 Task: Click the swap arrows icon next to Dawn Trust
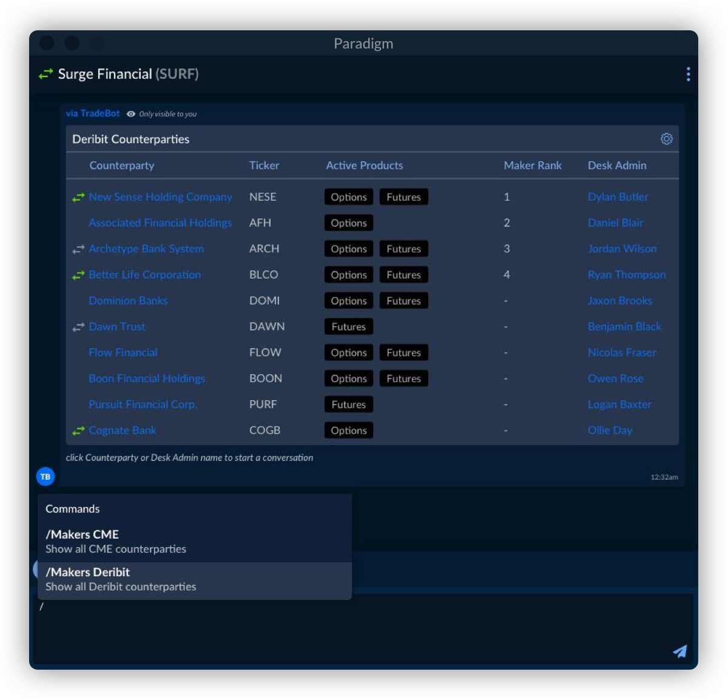(78, 326)
